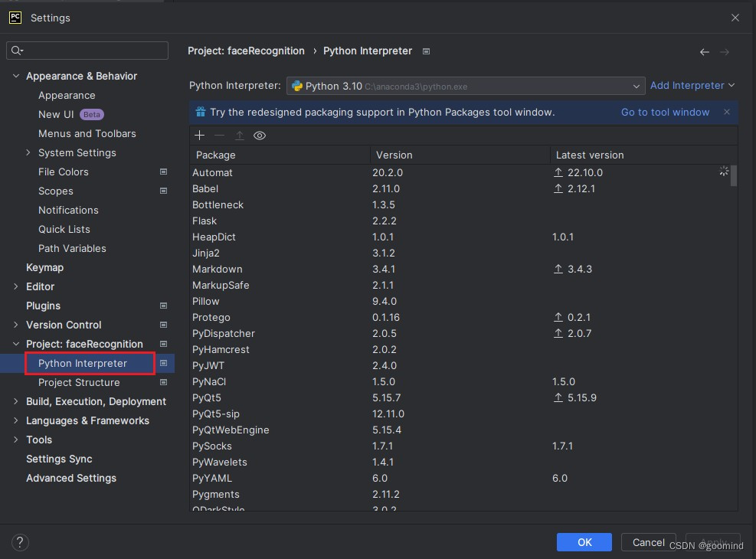Sort by Latest version column header
The height and width of the screenshot is (559, 756).
pyautogui.click(x=643, y=155)
